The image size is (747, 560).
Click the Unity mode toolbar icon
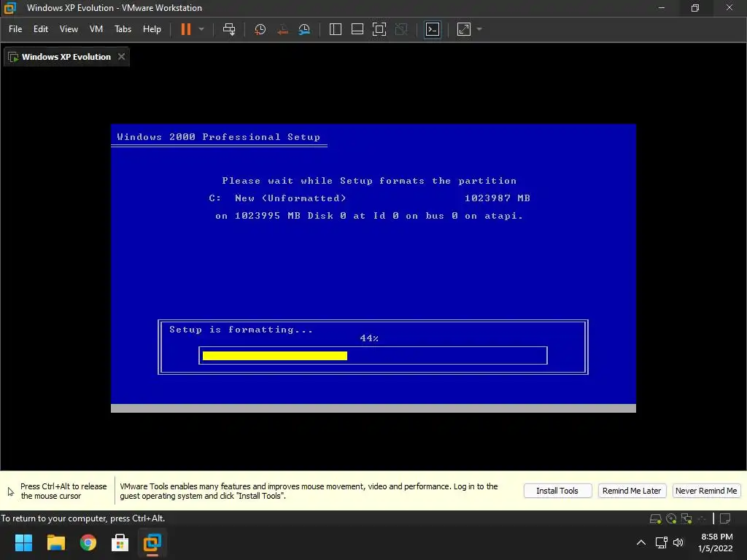[x=401, y=29]
